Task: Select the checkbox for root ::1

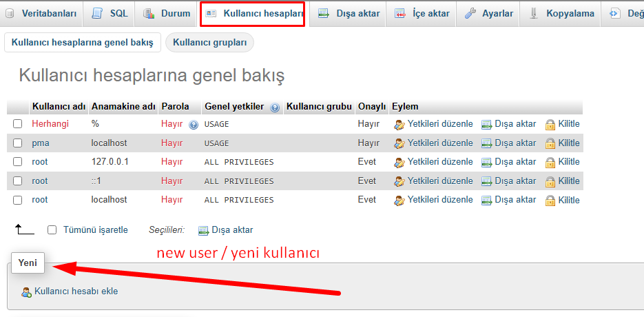Action: click(17, 181)
